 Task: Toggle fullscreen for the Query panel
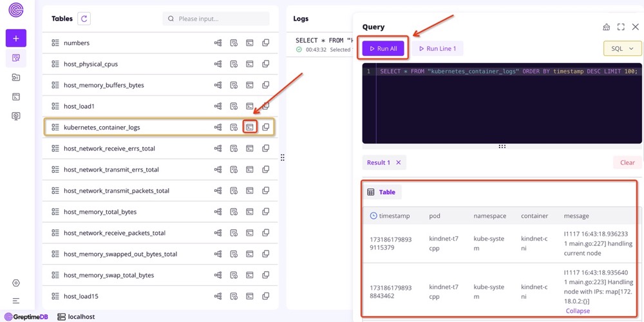point(621,27)
